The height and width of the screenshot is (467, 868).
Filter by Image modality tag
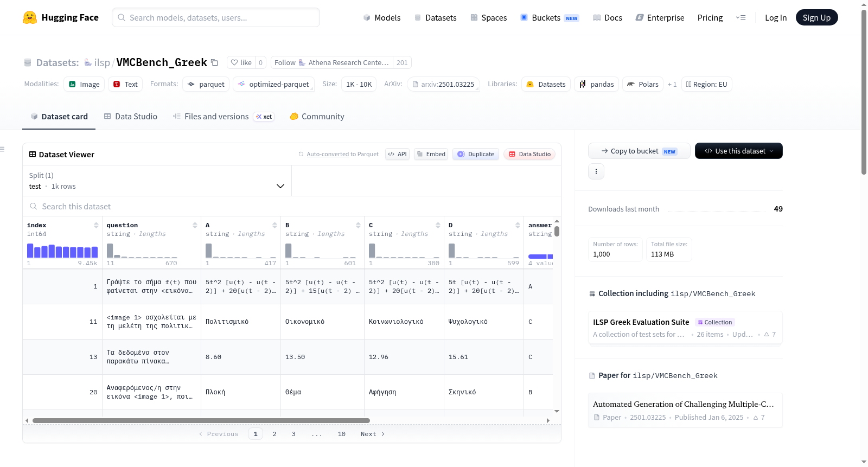84,84
